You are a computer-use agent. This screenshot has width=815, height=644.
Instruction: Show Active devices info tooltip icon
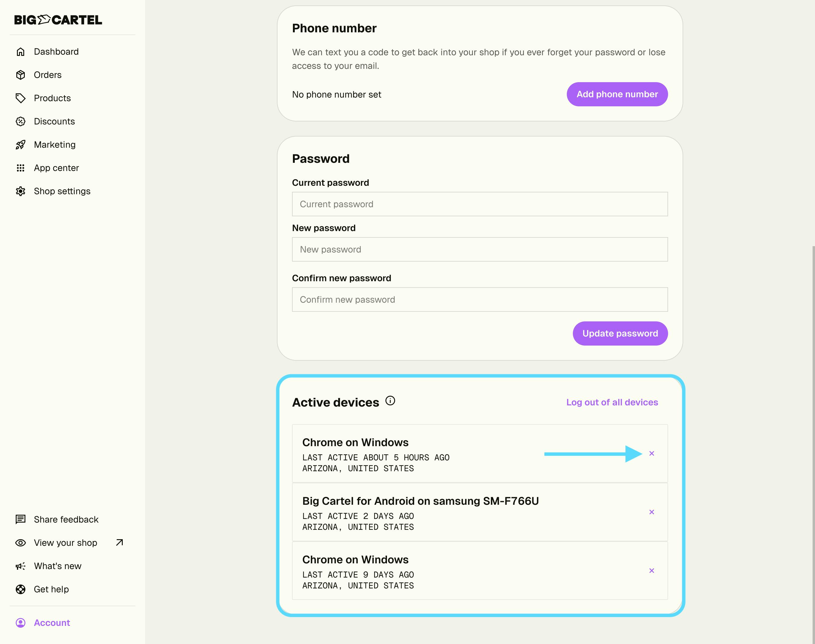pyautogui.click(x=390, y=401)
